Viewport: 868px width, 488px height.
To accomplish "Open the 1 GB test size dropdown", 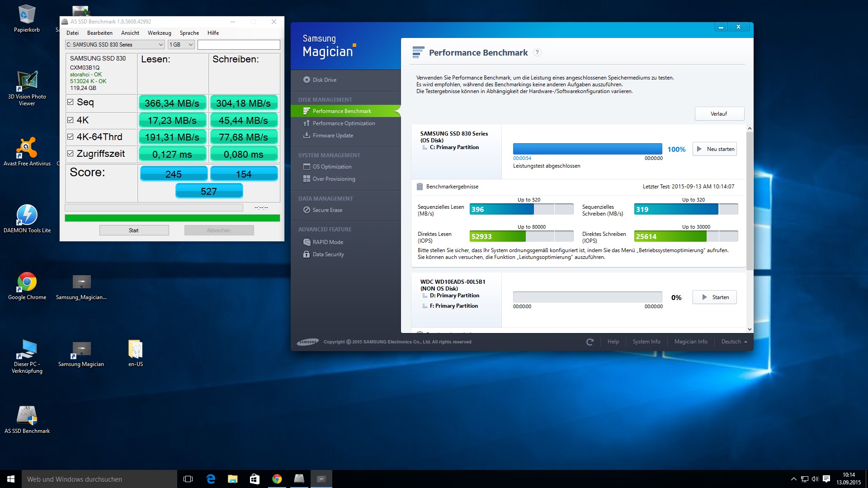I will pos(181,45).
